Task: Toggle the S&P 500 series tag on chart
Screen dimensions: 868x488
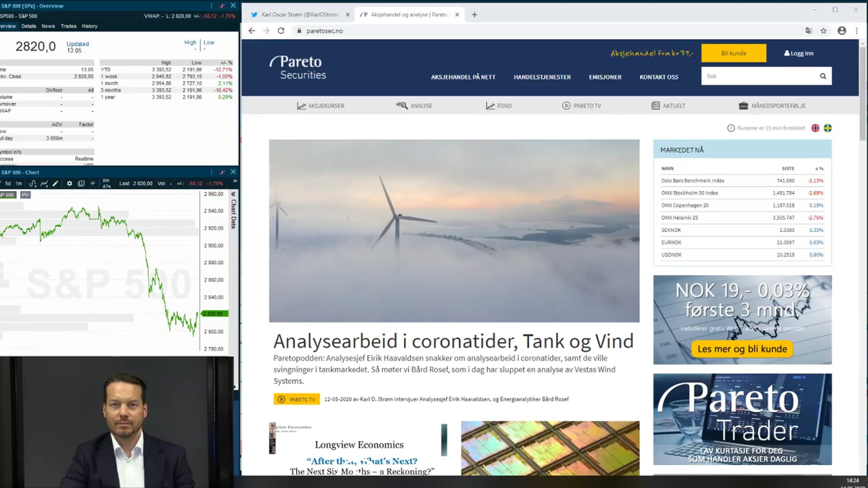Action: (x=8, y=195)
